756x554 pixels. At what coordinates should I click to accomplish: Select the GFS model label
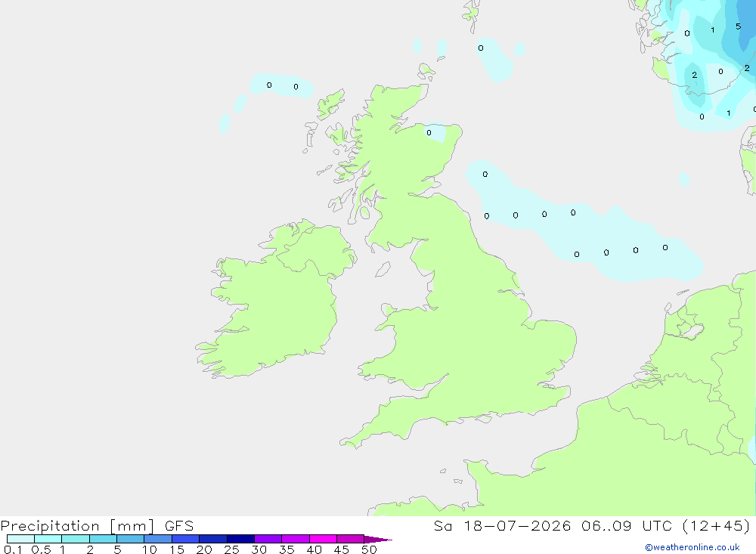point(179,525)
